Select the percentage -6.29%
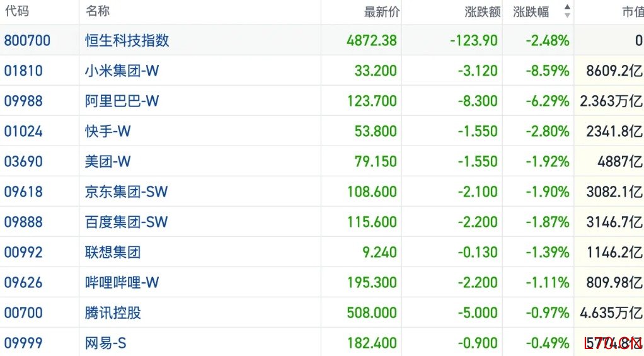 point(548,101)
